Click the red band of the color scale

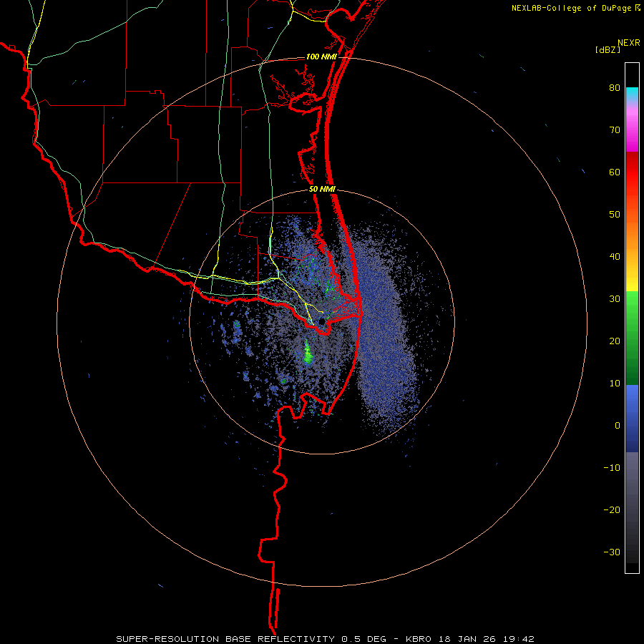coord(632,172)
